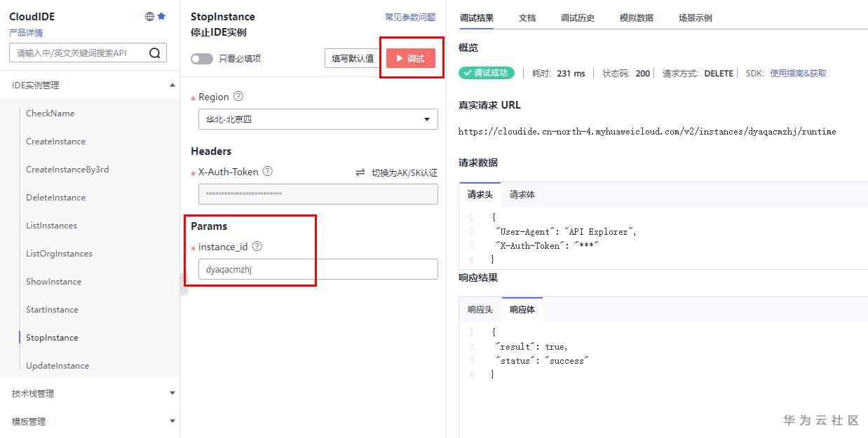
Task: Expand the 模板管理 section
Action: pos(90,421)
